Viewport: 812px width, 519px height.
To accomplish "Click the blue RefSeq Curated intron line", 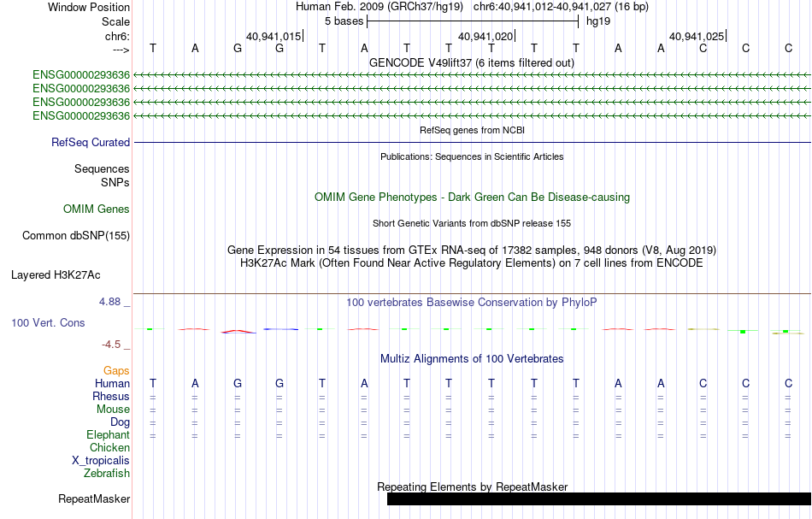I will click(473, 142).
